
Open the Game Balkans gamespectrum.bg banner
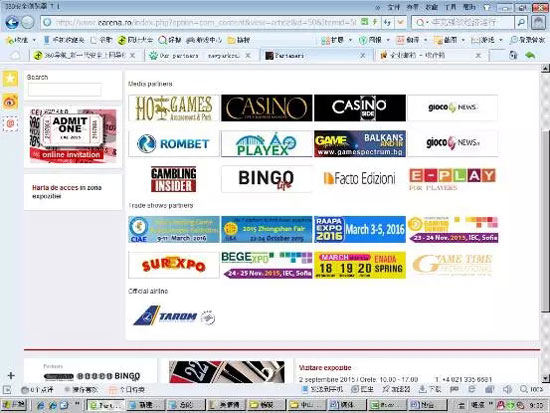(360, 144)
